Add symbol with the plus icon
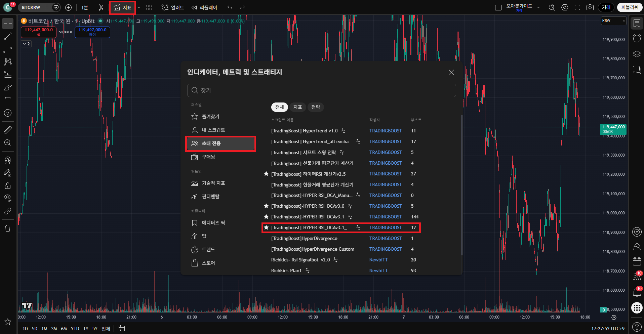644x334 pixels. pyautogui.click(x=68, y=7)
